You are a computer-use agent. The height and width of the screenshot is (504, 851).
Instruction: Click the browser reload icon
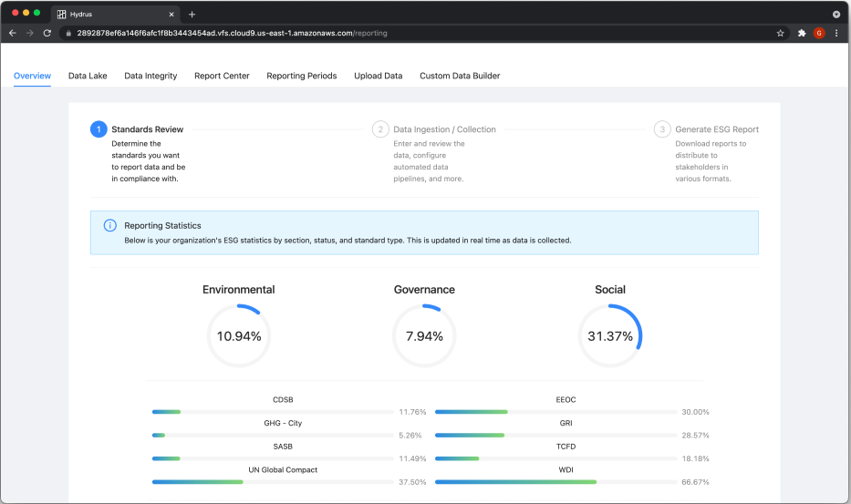tap(47, 33)
